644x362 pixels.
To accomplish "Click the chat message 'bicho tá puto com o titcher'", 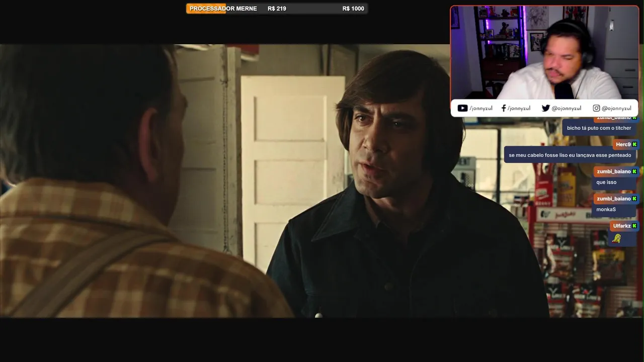I will pos(599,128).
